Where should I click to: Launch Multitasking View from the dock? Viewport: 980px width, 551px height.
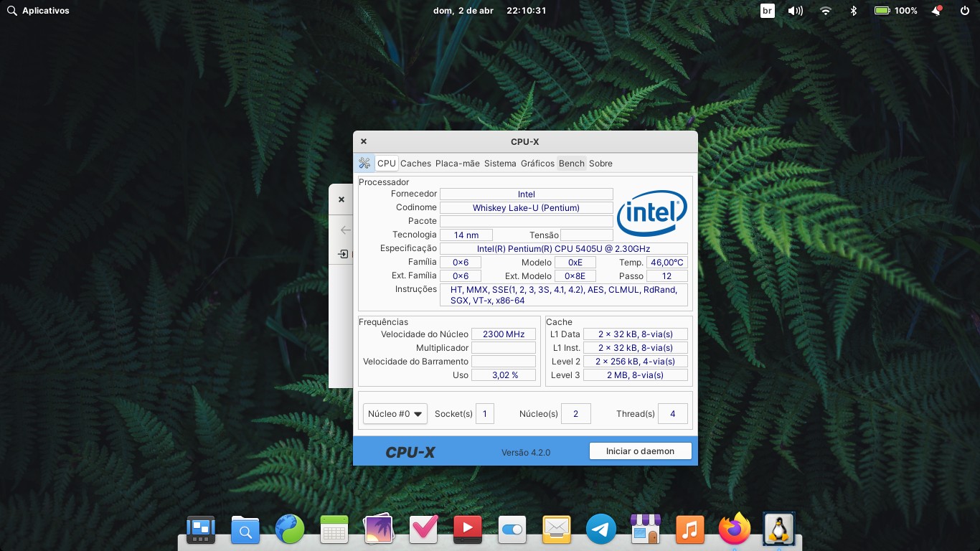pos(201,530)
